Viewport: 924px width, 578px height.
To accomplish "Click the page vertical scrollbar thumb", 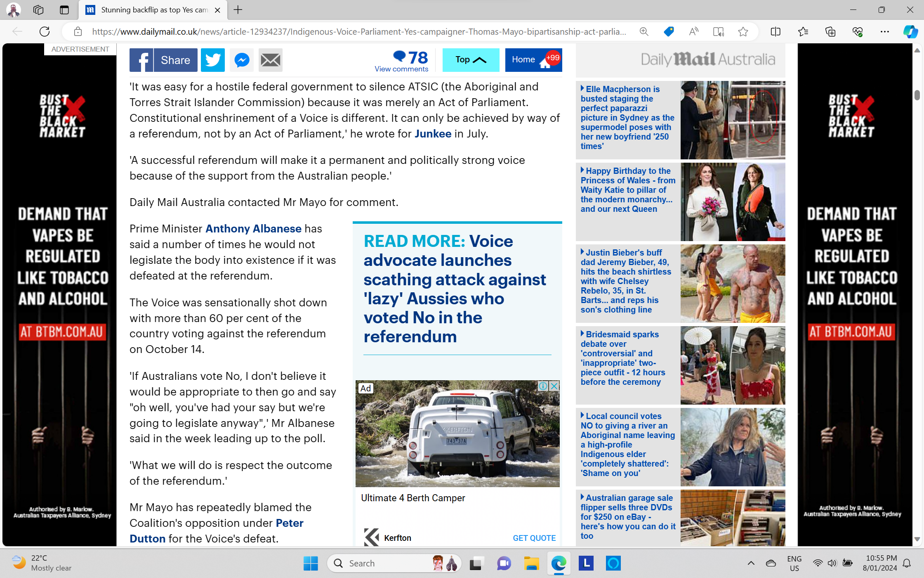I will point(917,95).
